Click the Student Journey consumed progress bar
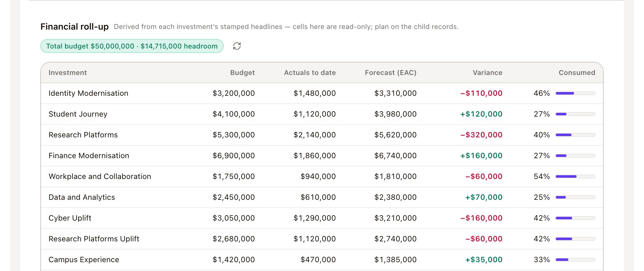Viewport: 644px width, 271px height. tap(575, 114)
